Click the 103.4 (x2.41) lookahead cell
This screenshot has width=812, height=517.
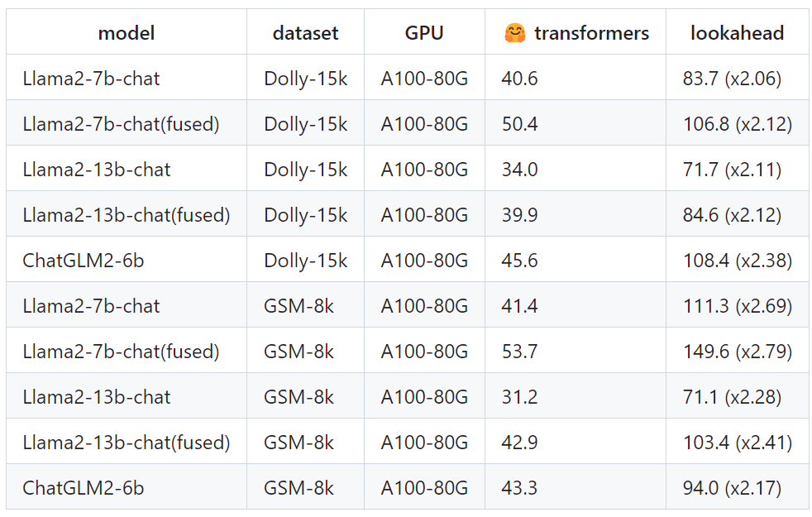tap(738, 442)
